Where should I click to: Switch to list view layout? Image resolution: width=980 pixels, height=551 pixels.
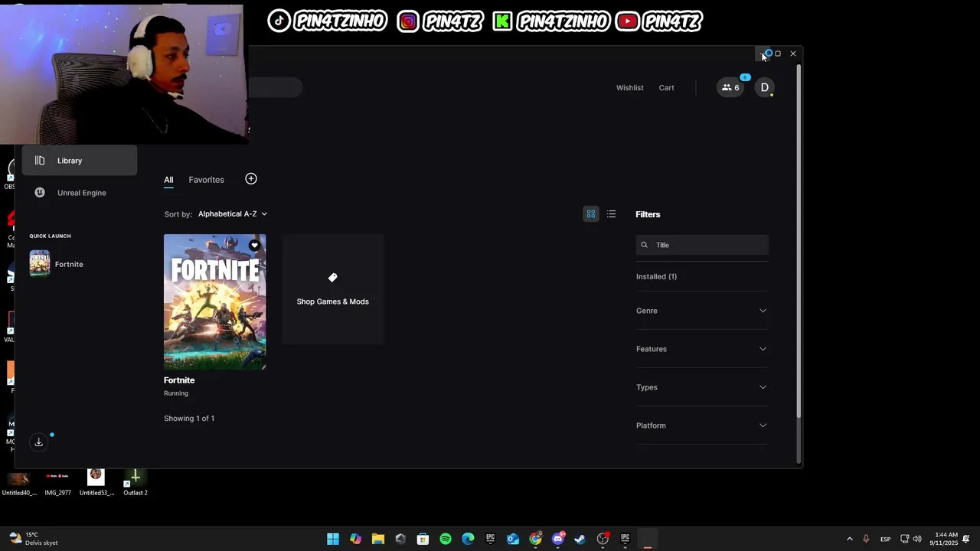tap(611, 214)
